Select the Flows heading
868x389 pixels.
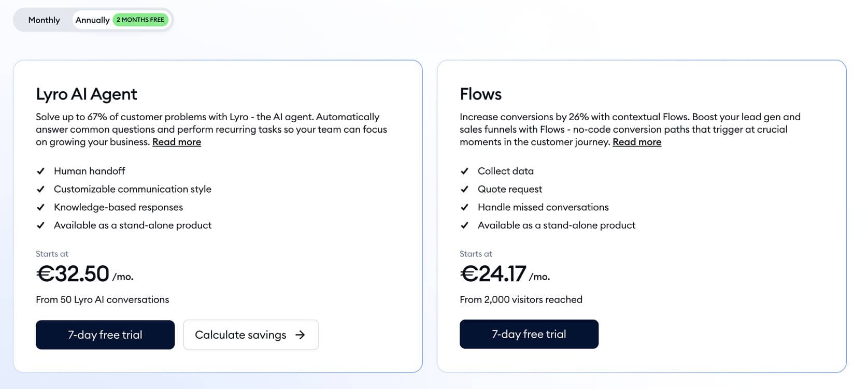[480, 94]
